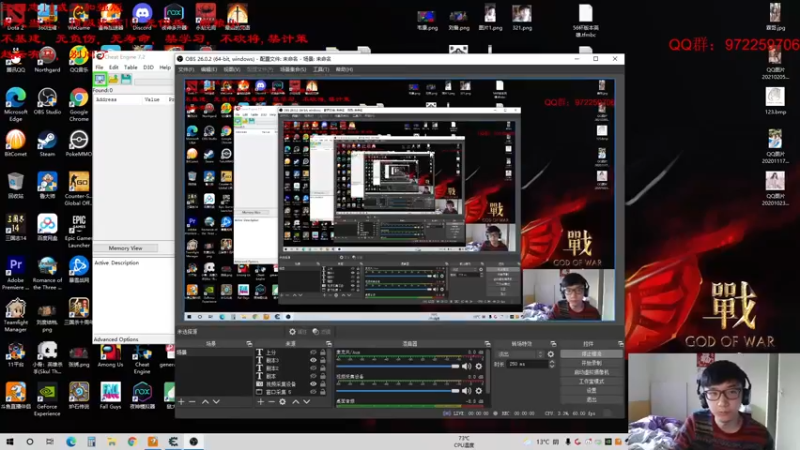Move selected scene up
Screen dimensions: 800x450
click(x=205, y=402)
